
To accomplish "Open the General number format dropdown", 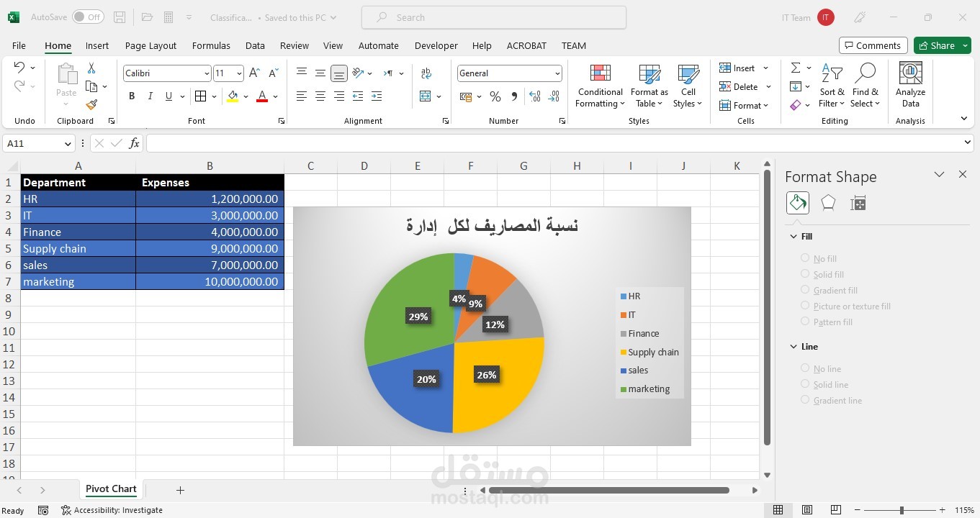I will click(557, 73).
